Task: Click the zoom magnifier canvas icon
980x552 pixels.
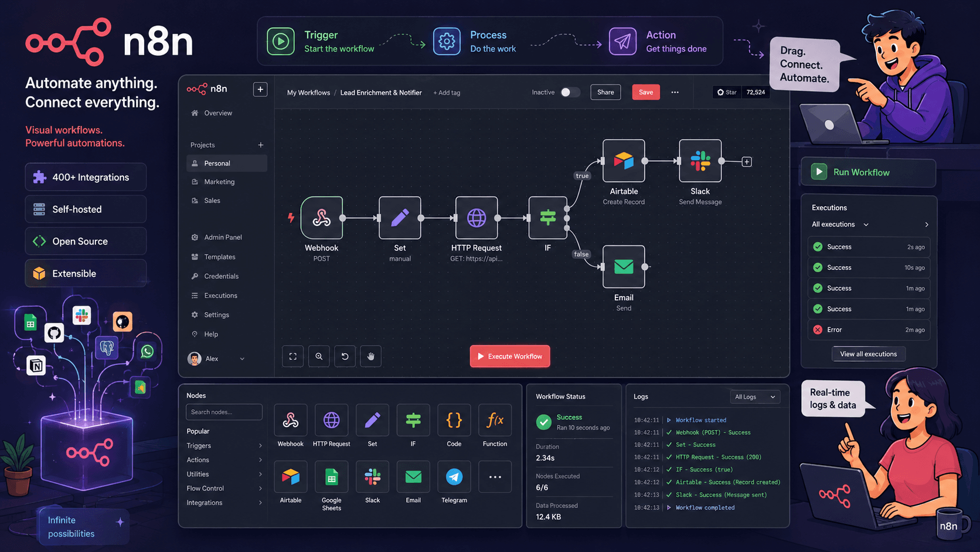Action: tap(319, 356)
